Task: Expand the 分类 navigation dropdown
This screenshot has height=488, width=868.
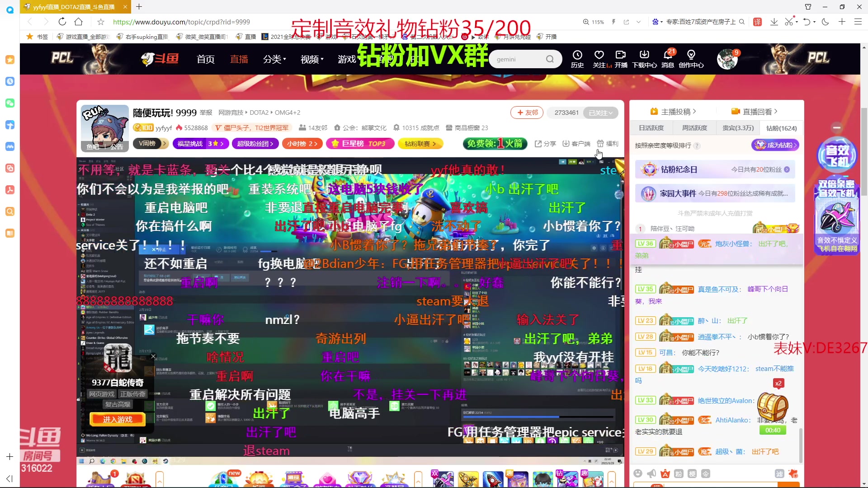Action: (274, 59)
